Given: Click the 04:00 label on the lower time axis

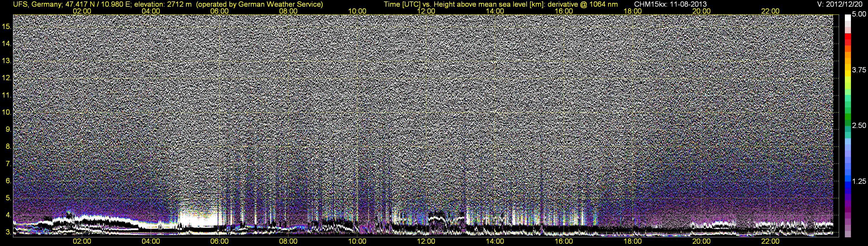Looking at the screenshot, I should pos(151,241).
